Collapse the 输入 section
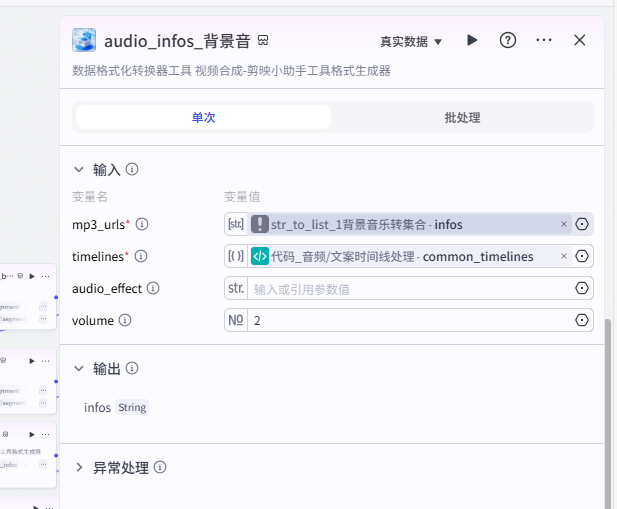617x509 pixels. point(79,170)
